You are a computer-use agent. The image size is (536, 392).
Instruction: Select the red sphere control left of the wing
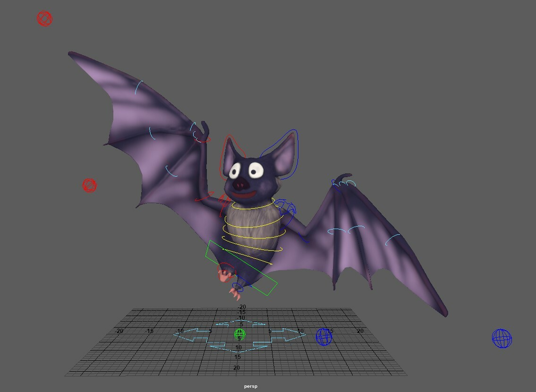[x=89, y=186]
